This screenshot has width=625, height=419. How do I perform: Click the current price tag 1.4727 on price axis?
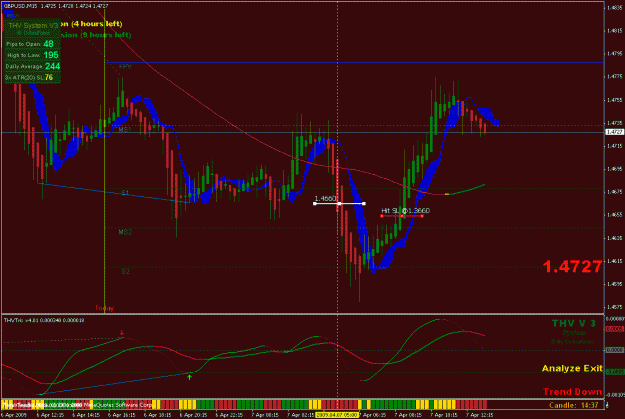pyautogui.click(x=614, y=132)
